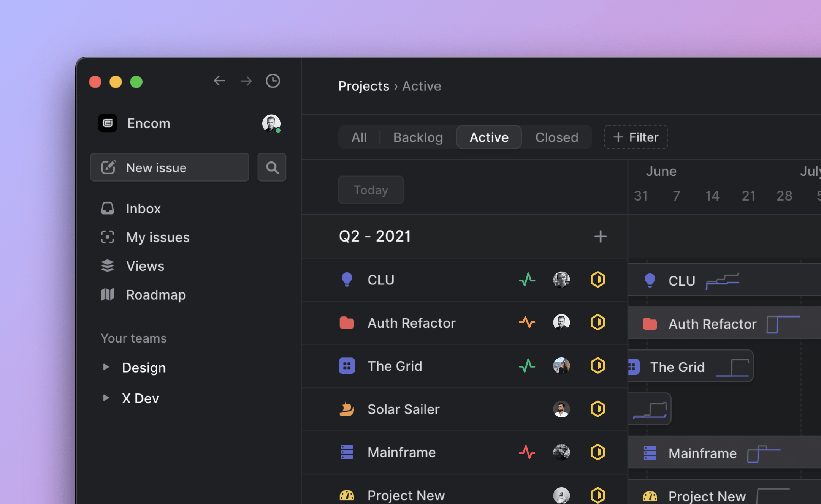Switch to the Closed tab
Image resolution: width=821 pixels, height=504 pixels.
(556, 137)
